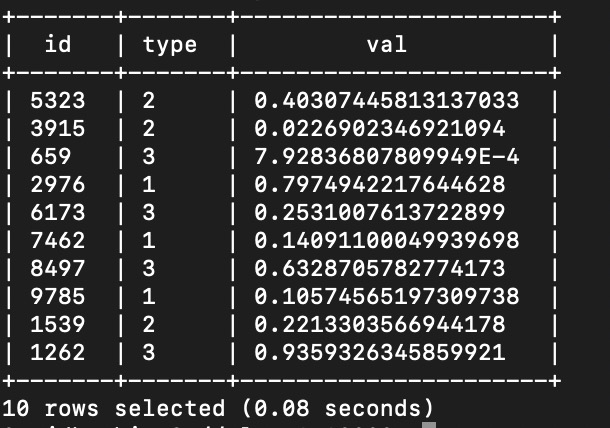Click the val 0.797494221764628
This screenshot has height=428, width=610.
point(379,184)
